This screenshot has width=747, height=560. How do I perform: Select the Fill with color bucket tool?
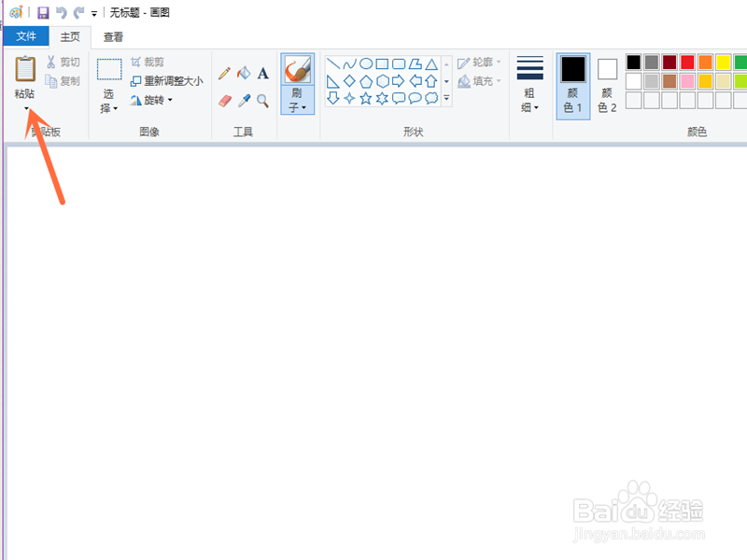[245, 74]
